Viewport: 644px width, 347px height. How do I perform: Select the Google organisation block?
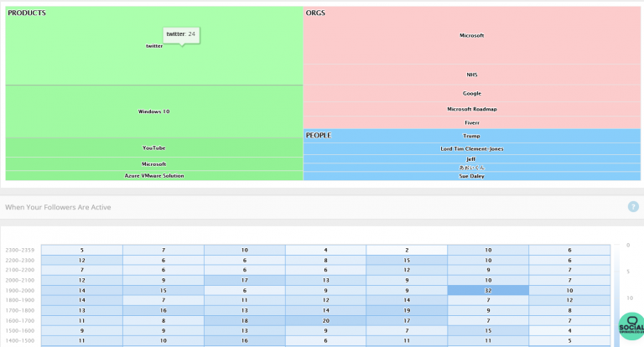pyautogui.click(x=472, y=93)
